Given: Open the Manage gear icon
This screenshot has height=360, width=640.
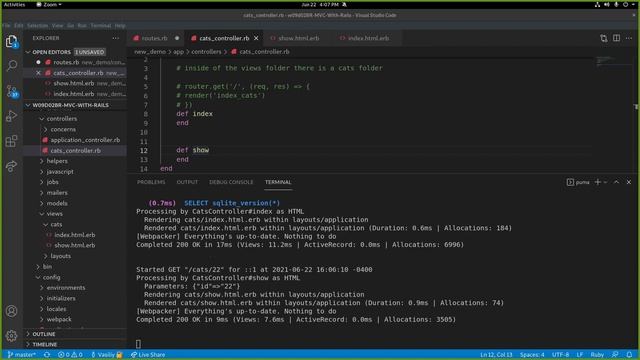Looking at the screenshot, I should tap(11, 336).
